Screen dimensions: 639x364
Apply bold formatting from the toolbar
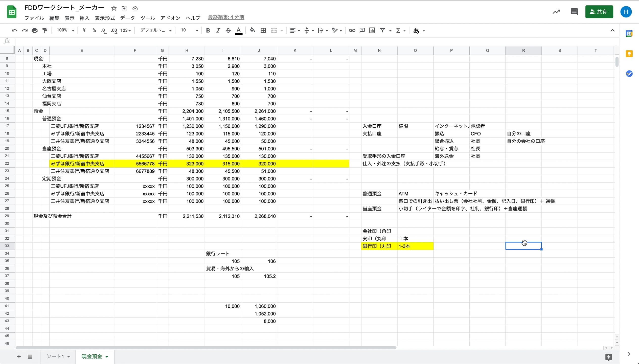208,30
